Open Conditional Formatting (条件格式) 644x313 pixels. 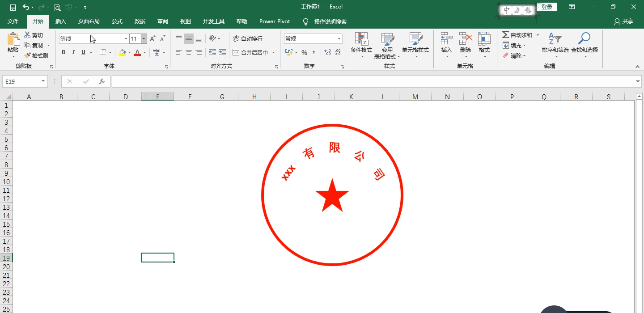tap(361, 46)
